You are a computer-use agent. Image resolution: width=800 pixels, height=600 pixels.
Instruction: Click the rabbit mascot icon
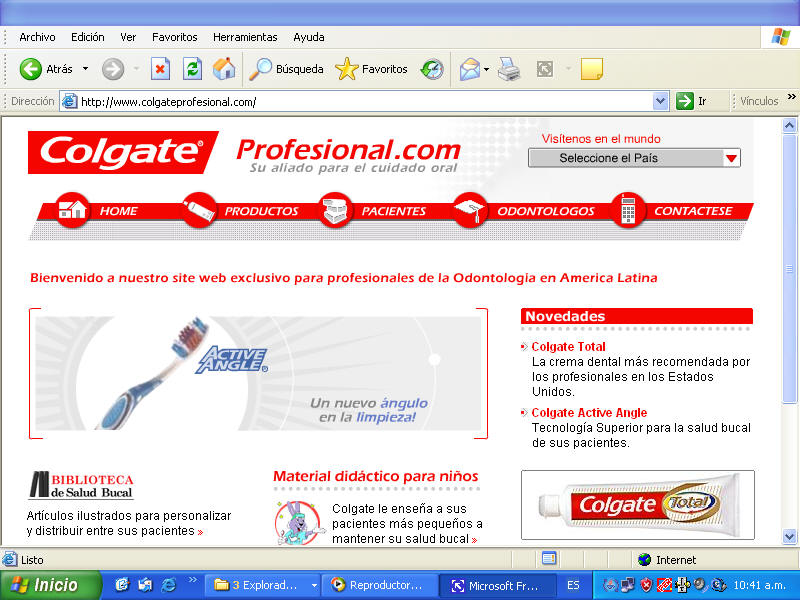tap(298, 522)
